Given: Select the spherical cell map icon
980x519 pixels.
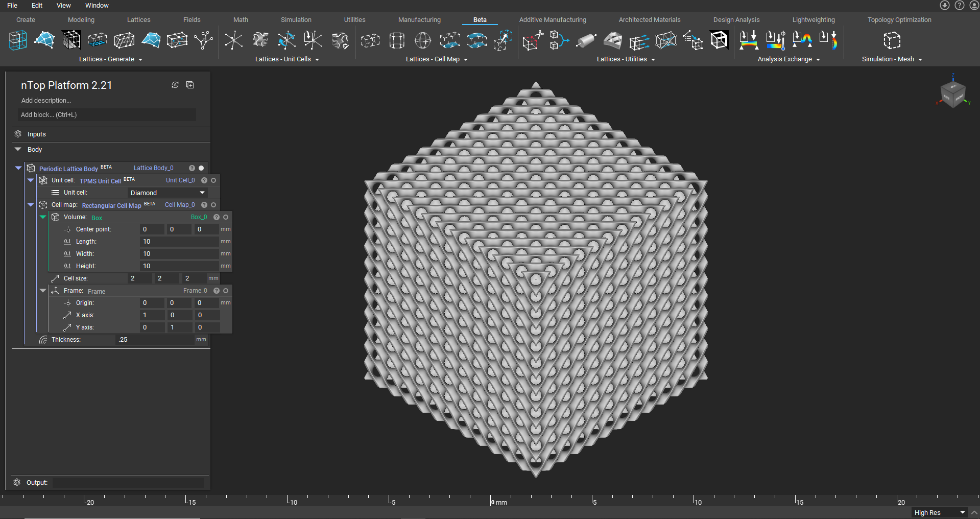Looking at the screenshot, I should 423,40.
